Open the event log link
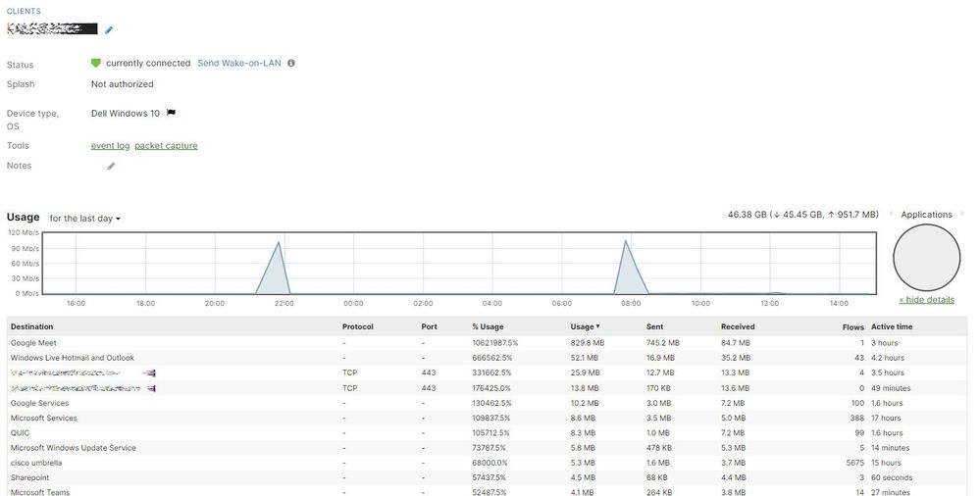Screen dimensions: 980x496 [x=110, y=146]
